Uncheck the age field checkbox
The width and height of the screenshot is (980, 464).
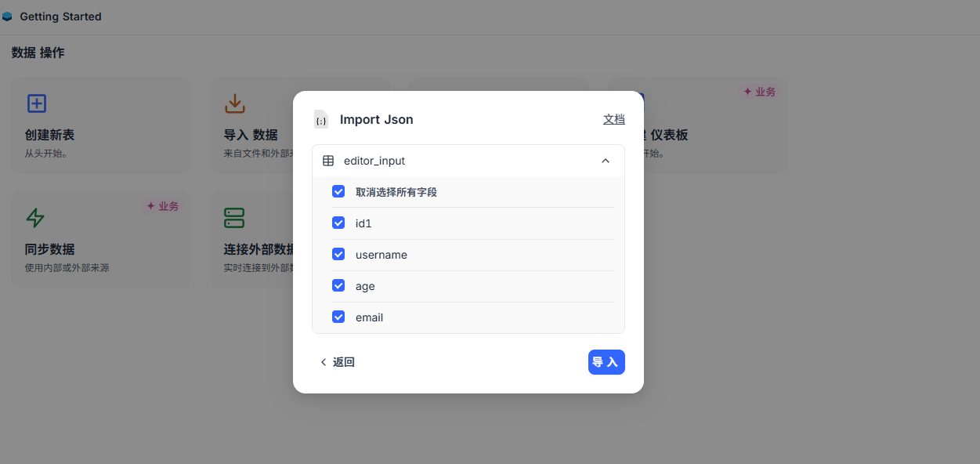pyautogui.click(x=338, y=285)
